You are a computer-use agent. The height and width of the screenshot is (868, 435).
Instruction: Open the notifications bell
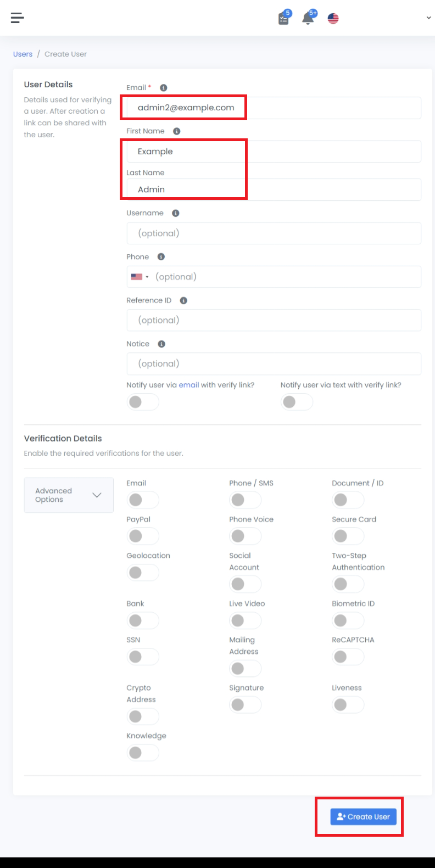click(x=308, y=19)
